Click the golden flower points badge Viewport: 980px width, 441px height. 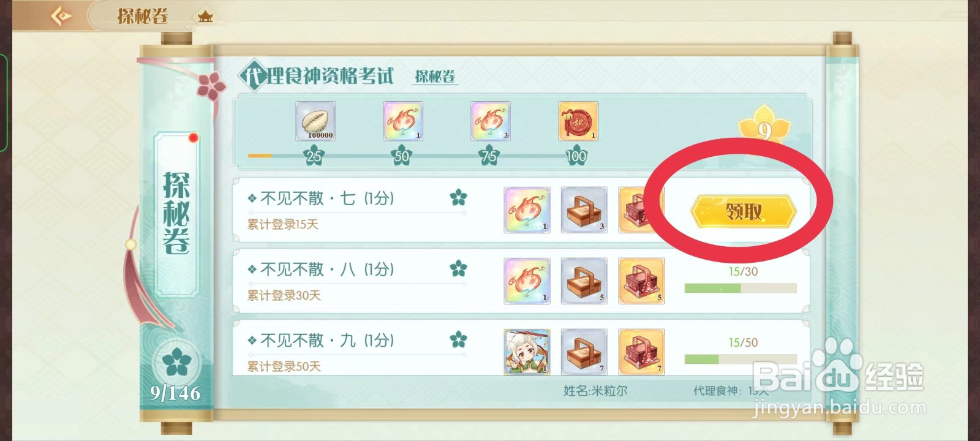764,126
